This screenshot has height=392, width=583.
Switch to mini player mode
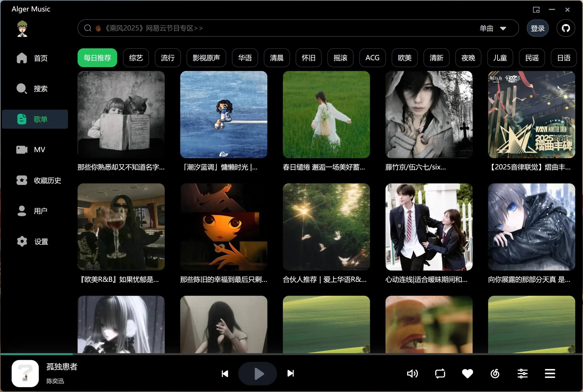pos(536,10)
